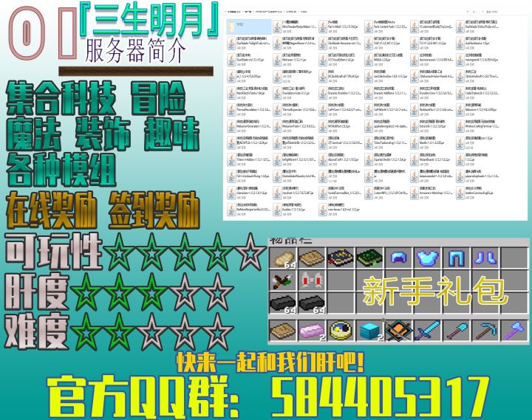Select the MekanismGenerators jar file
The width and height of the screenshot is (532, 420).
click(x=249, y=126)
